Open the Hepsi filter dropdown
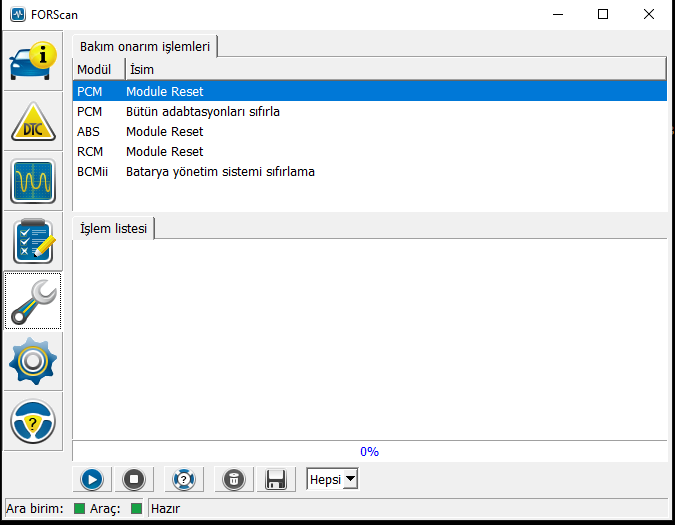Screen dimensions: 675x525 point(332,479)
